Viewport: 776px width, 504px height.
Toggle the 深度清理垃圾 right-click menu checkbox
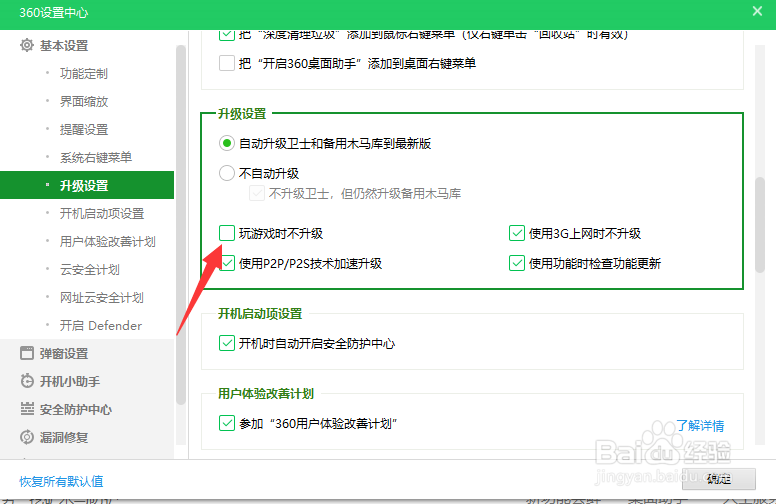(227, 35)
